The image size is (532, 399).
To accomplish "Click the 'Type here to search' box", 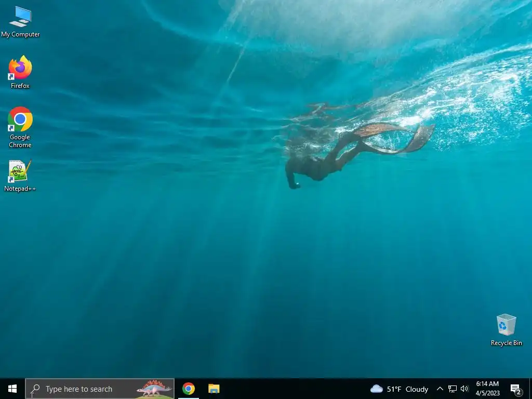I will coord(100,389).
